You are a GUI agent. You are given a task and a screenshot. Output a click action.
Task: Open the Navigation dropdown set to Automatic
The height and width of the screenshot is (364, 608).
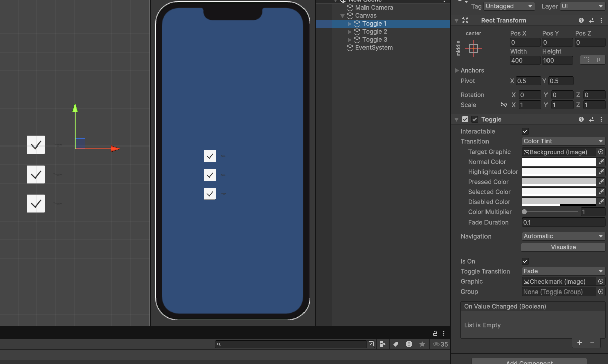click(564, 236)
